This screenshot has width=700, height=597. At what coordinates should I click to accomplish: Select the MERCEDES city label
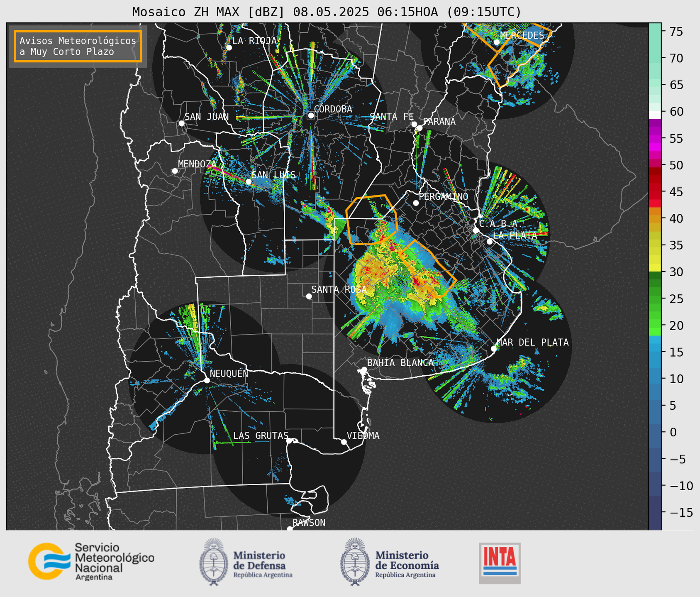[522, 36]
